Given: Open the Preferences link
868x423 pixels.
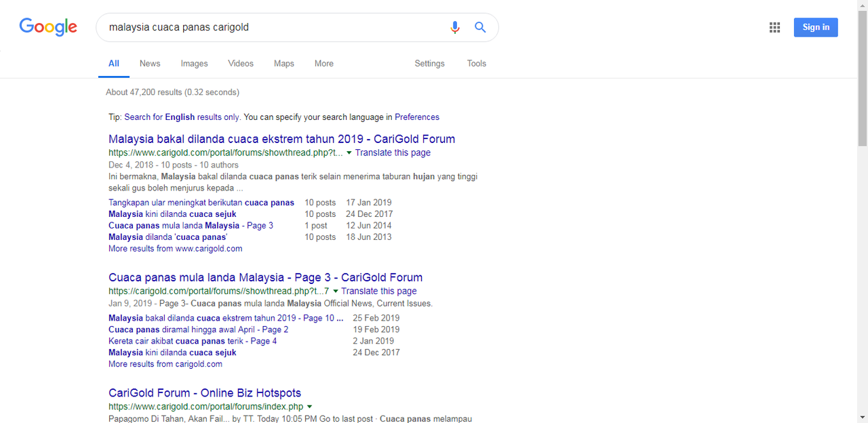Looking at the screenshot, I should [417, 117].
